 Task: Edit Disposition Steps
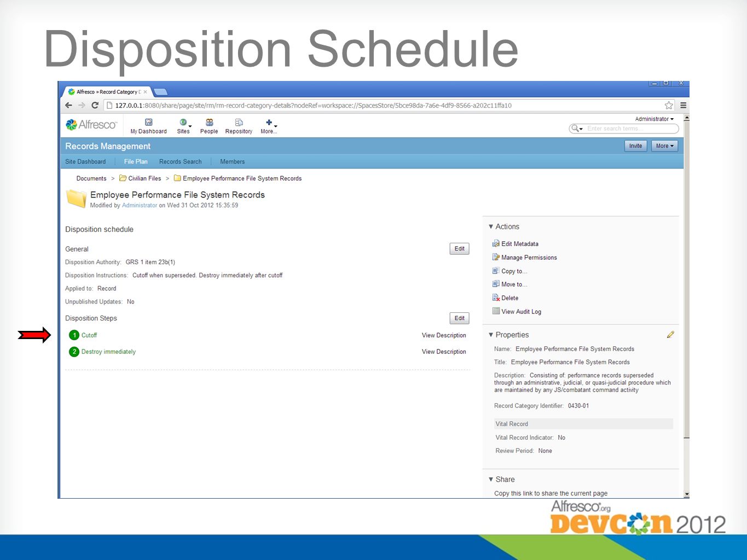coord(460,318)
